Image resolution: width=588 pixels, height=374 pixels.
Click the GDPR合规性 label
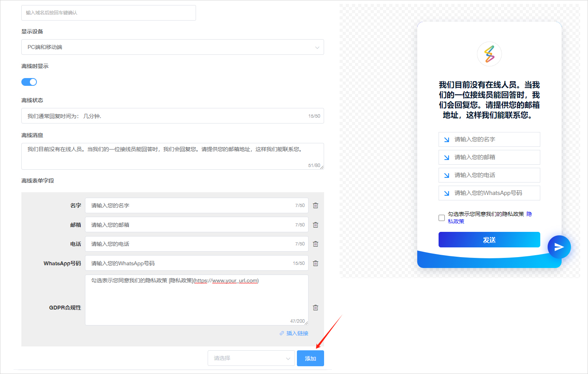pos(65,308)
